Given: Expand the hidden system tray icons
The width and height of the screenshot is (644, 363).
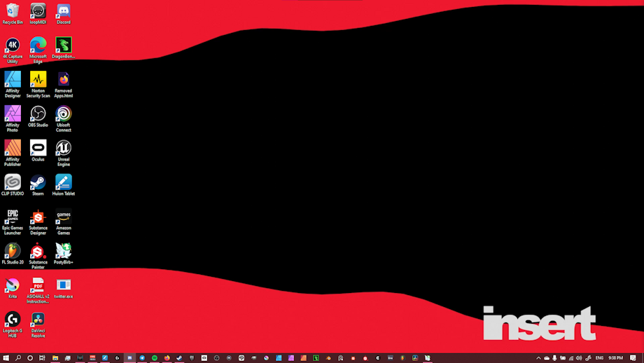Looking at the screenshot, I should pyautogui.click(x=538, y=358).
